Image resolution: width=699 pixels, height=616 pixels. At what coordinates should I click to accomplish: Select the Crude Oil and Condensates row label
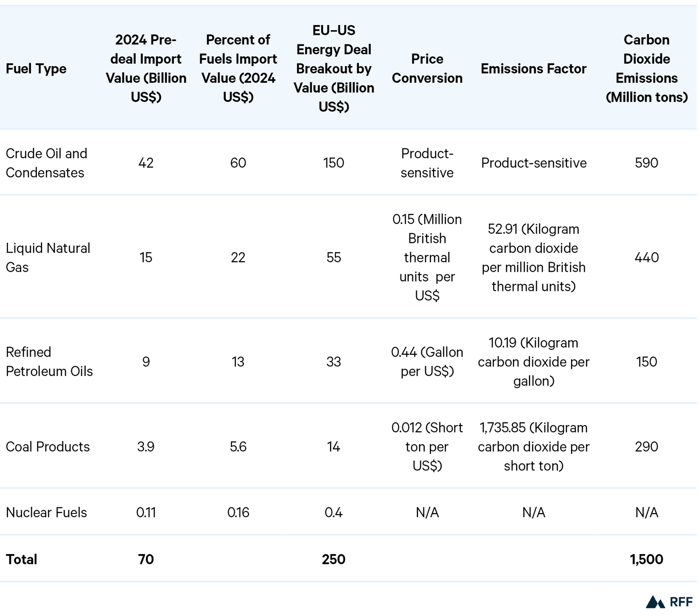coord(46,163)
